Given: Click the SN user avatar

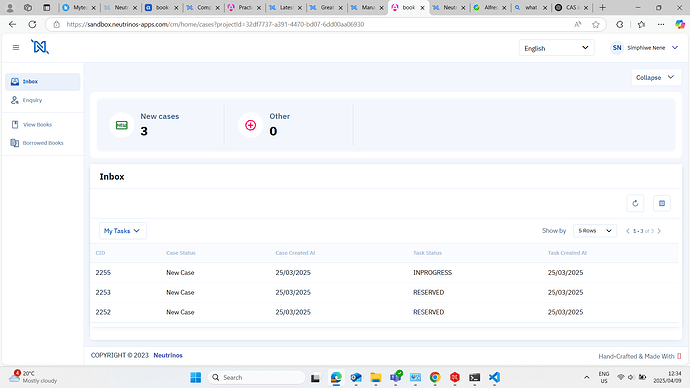Looking at the screenshot, I should (617, 48).
